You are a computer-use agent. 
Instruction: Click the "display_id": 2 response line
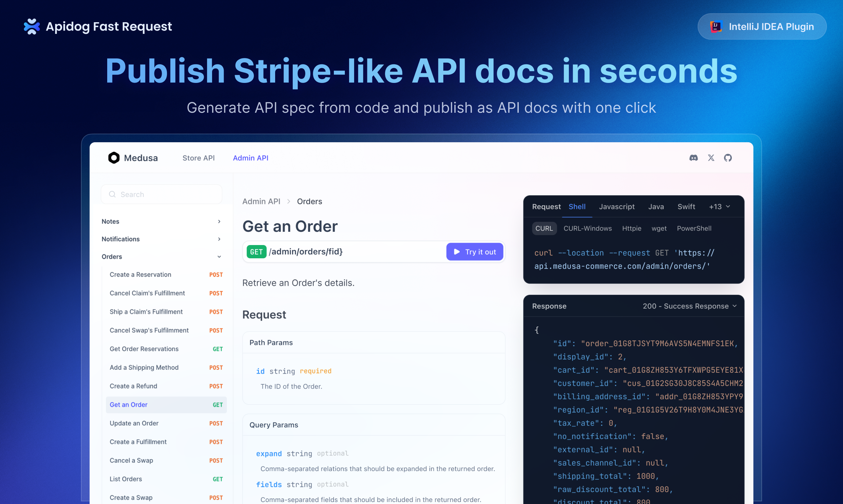(x=590, y=357)
